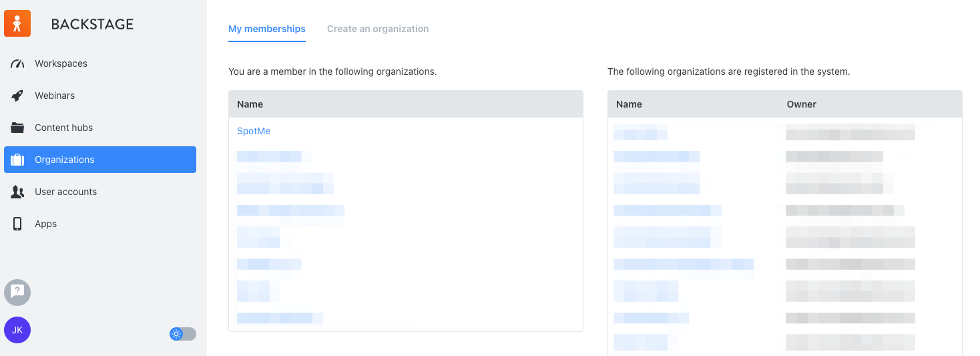This screenshot has height=356, width=980.
Task: Click the Content hubs folder icon
Action: [x=17, y=128]
